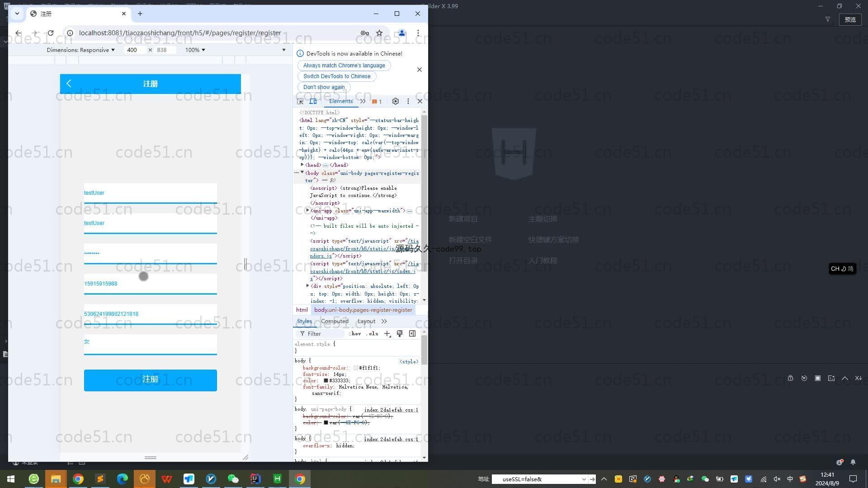Viewport: 868px width, 488px height.
Task: Open IntelliJ IDEA from the taskbar
Action: pos(255,479)
